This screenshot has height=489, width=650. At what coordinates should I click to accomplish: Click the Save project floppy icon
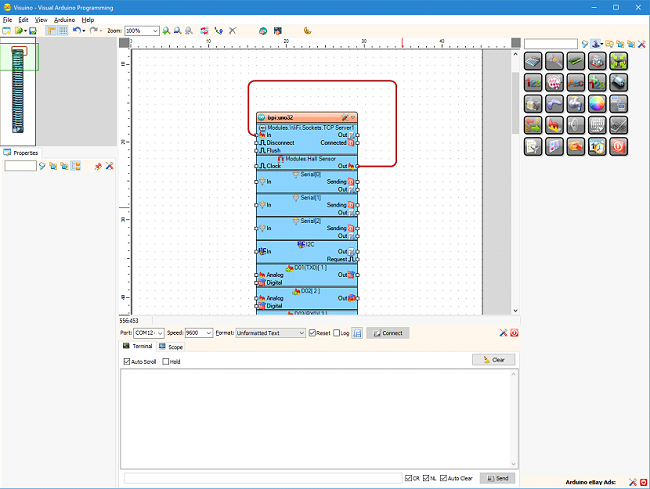click(x=33, y=31)
